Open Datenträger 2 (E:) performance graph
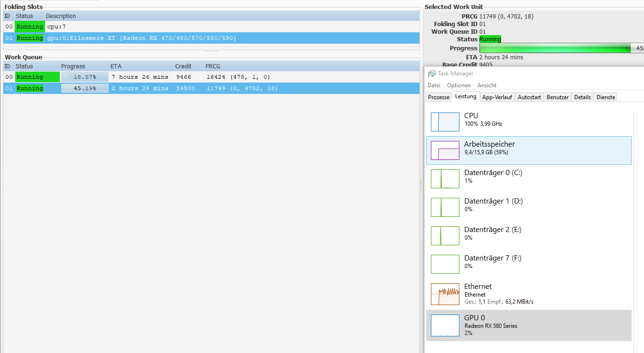 (445, 236)
